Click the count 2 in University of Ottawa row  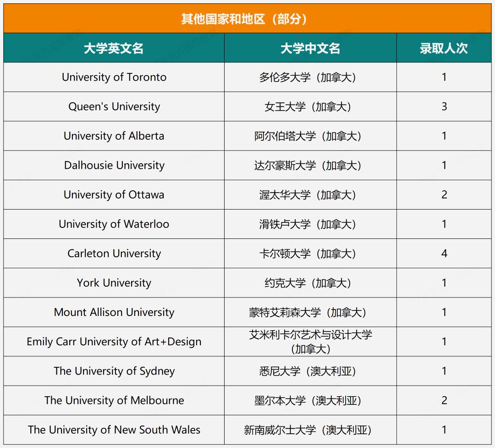(x=444, y=194)
